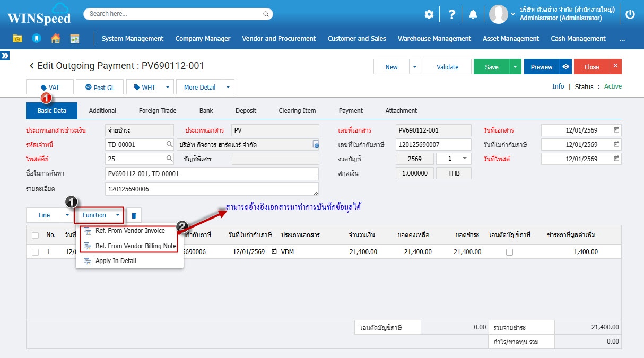Viewport: 644px width, 358px height.
Task: Switch to the Payment tab
Action: [351, 111]
